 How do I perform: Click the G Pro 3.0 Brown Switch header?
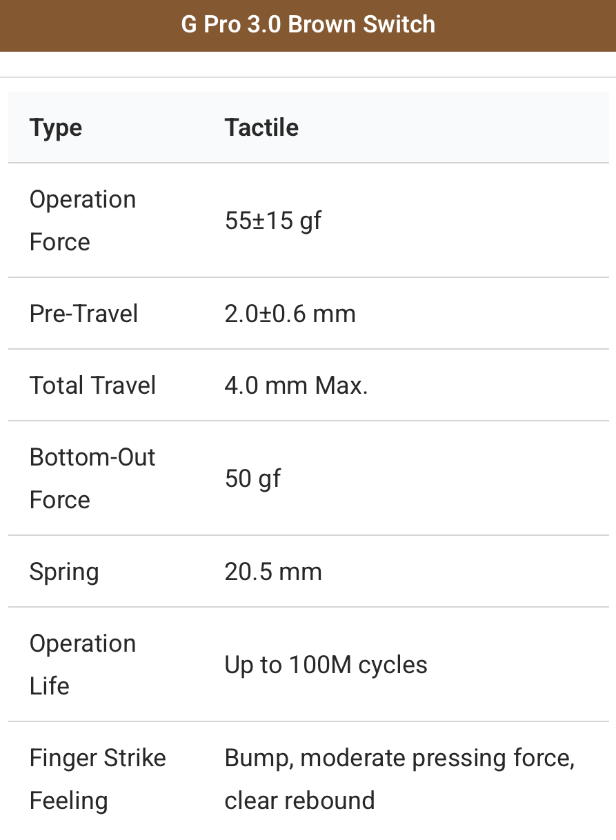(308, 25)
